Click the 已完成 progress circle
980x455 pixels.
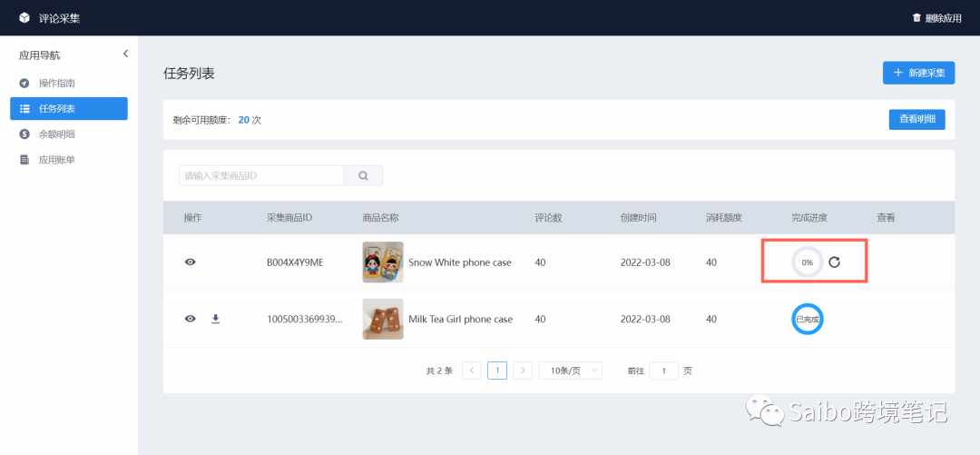(x=807, y=319)
